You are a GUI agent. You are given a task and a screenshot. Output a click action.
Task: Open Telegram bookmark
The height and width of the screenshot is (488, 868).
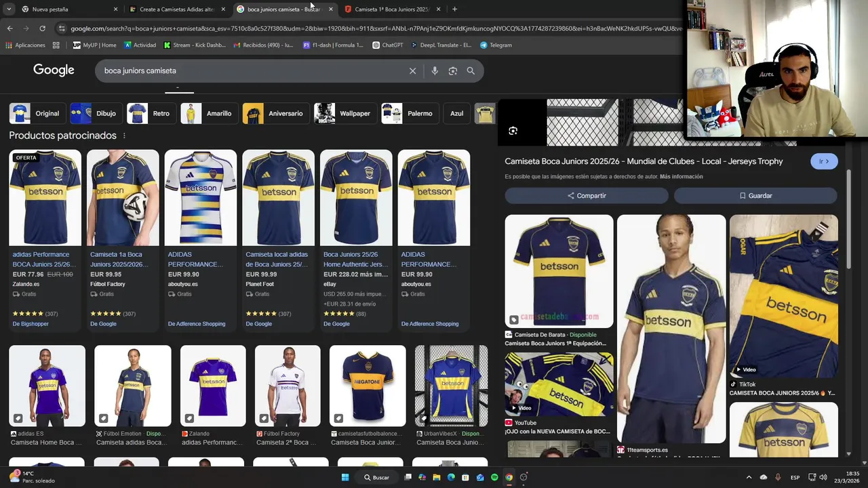tap(496, 45)
